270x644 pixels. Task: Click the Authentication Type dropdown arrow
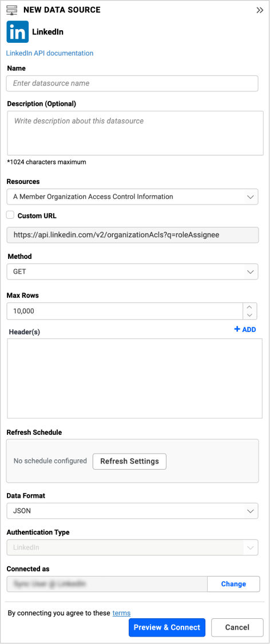[x=251, y=547]
